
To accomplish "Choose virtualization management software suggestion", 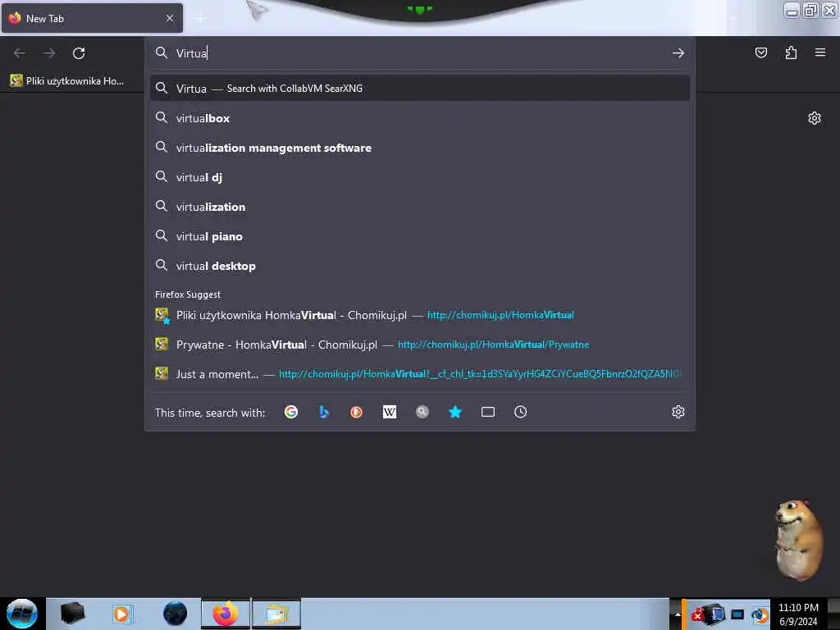I will tap(419, 148).
